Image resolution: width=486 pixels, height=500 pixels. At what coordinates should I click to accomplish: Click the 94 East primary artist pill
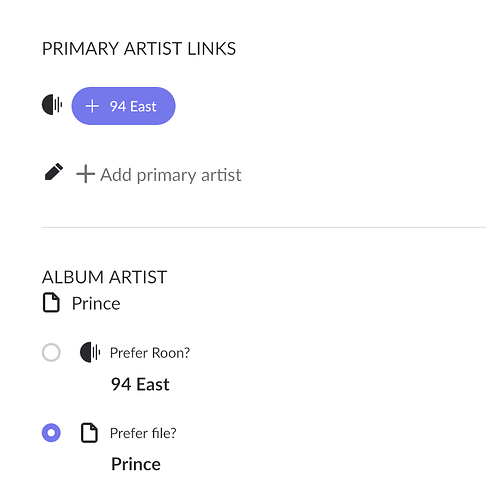[x=123, y=106]
